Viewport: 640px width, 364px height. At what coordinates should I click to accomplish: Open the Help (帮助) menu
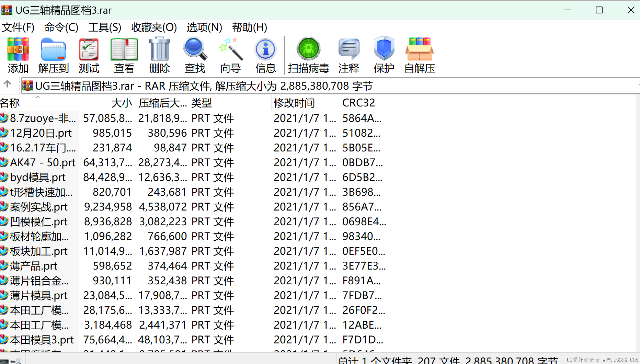pyautogui.click(x=250, y=27)
